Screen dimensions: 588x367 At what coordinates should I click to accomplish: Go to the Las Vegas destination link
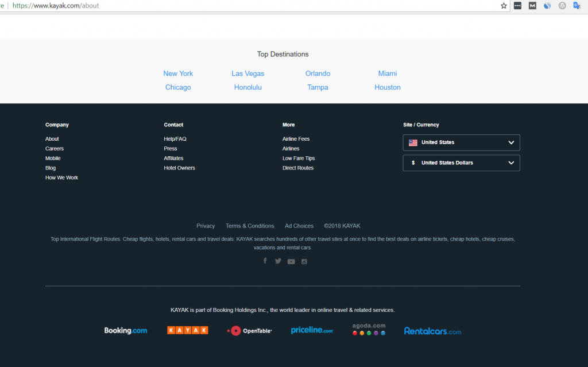click(248, 74)
